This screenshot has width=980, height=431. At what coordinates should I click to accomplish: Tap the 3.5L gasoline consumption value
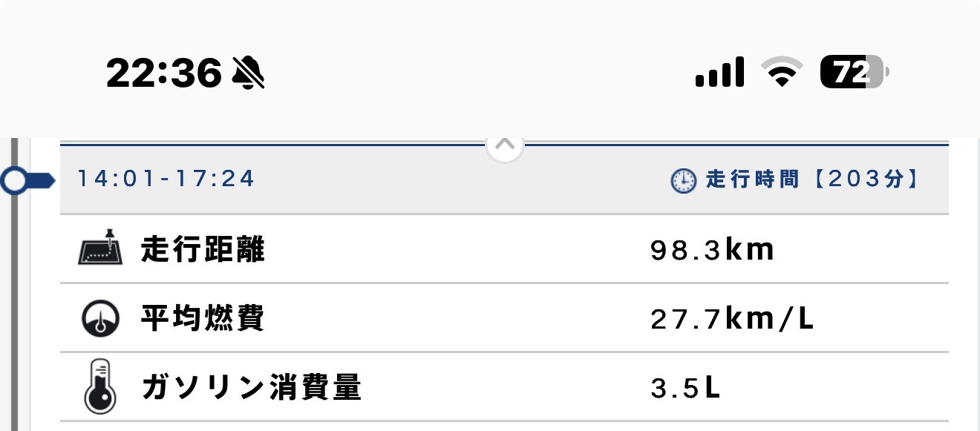(685, 387)
